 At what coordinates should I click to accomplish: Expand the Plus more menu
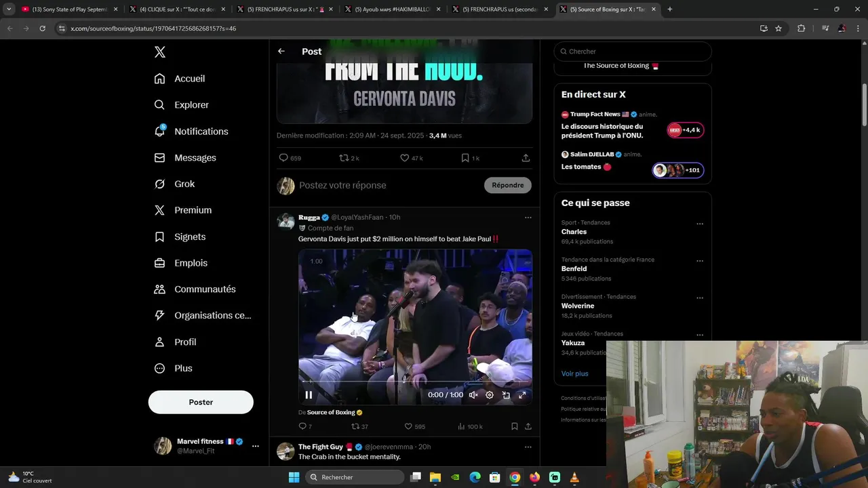(x=173, y=369)
